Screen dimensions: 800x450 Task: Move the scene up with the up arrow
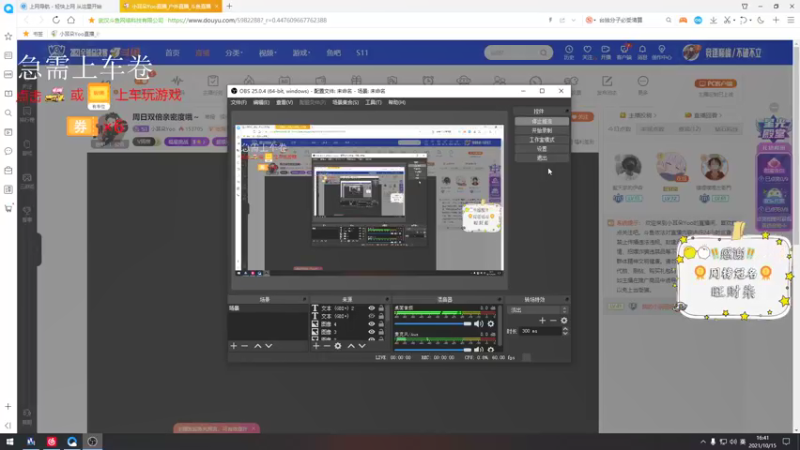click(x=258, y=346)
